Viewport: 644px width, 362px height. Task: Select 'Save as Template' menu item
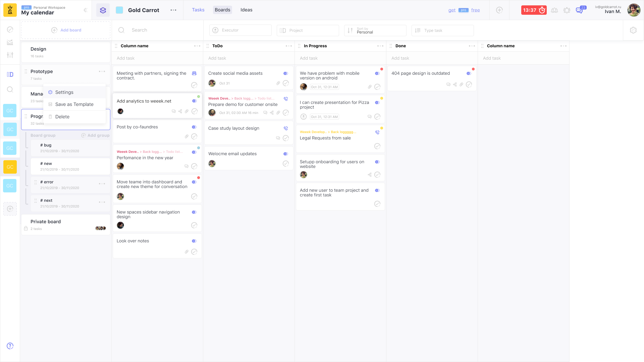74,104
